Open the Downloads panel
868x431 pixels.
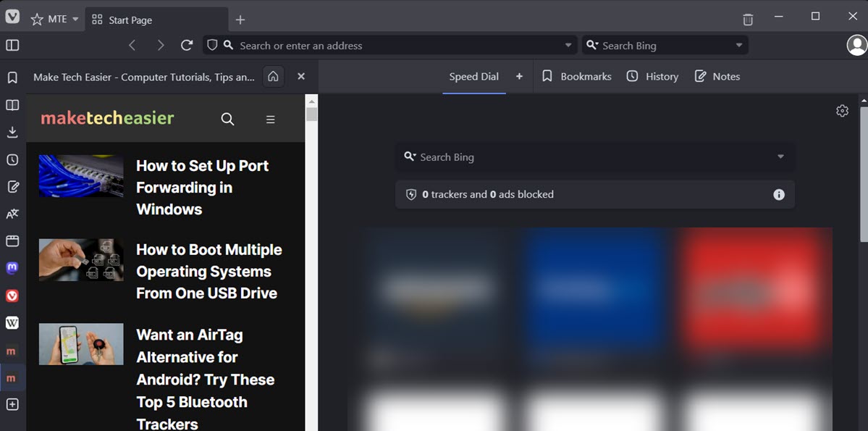(x=12, y=131)
